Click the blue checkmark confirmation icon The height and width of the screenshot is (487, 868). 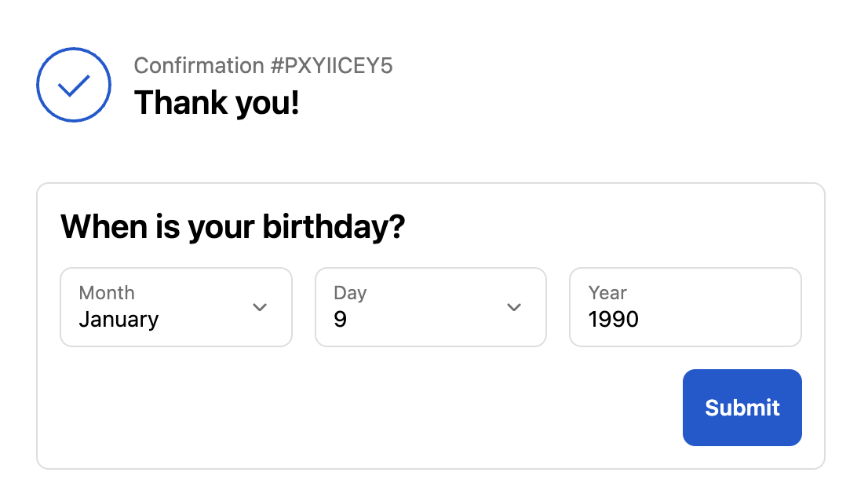[74, 85]
